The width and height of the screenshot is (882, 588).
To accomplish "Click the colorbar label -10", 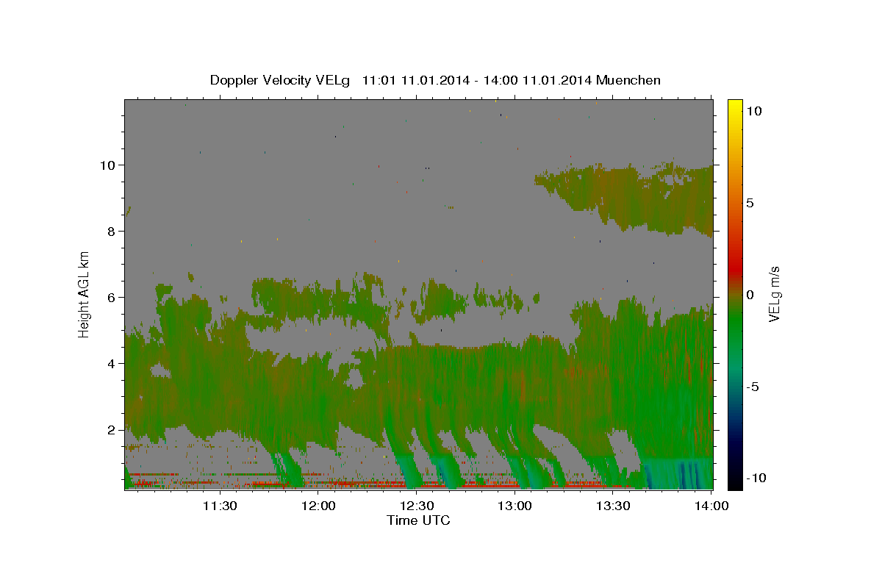I will [x=756, y=478].
